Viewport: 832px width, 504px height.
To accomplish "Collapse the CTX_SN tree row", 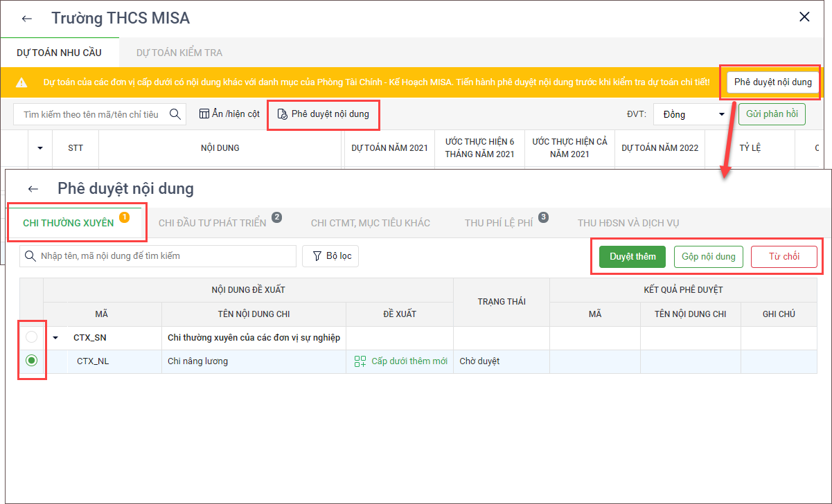I will (55, 339).
